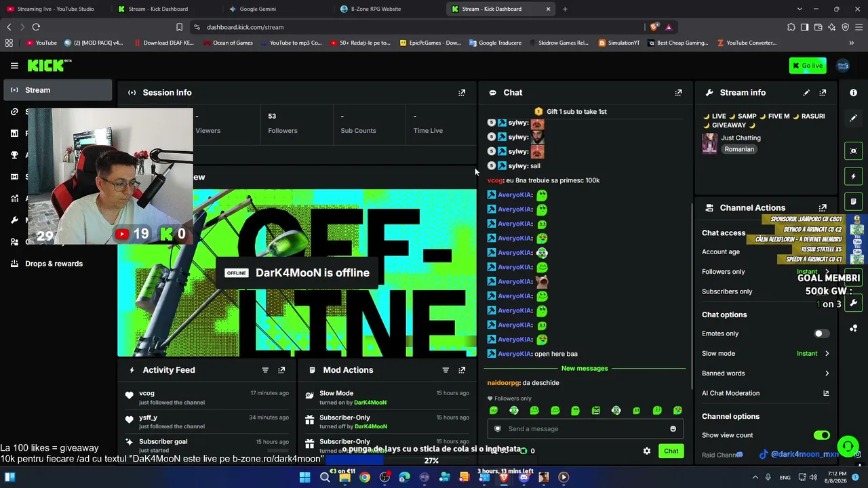Click the ysff_y username in Activity Feed
This screenshot has height=488, width=868.
[148, 418]
